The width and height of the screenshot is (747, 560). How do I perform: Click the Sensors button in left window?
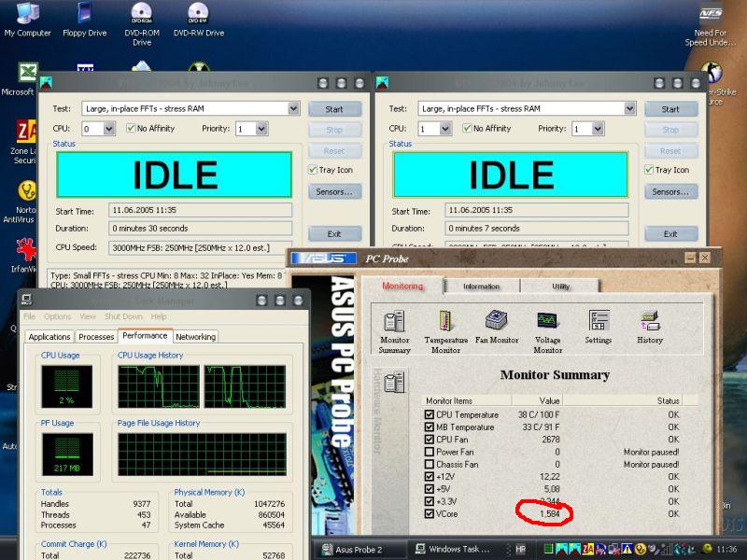point(334,192)
